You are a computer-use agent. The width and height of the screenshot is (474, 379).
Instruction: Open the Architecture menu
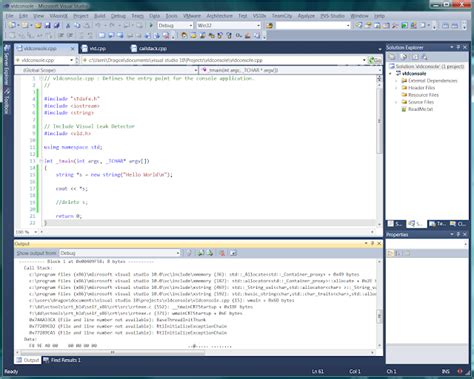click(x=219, y=16)
